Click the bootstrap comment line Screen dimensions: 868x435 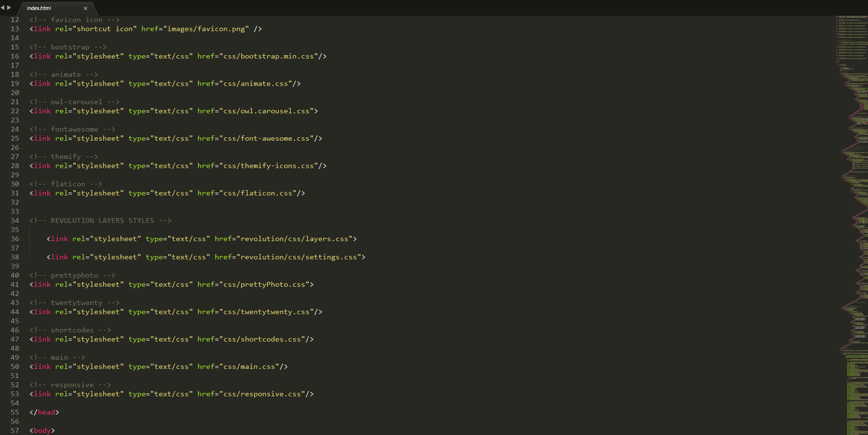point(68,47)
